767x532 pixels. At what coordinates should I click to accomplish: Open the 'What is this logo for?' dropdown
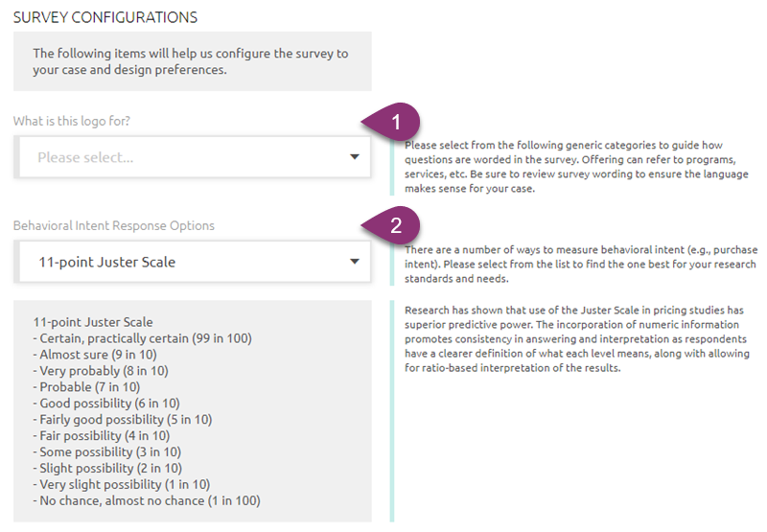pos(193,157)
